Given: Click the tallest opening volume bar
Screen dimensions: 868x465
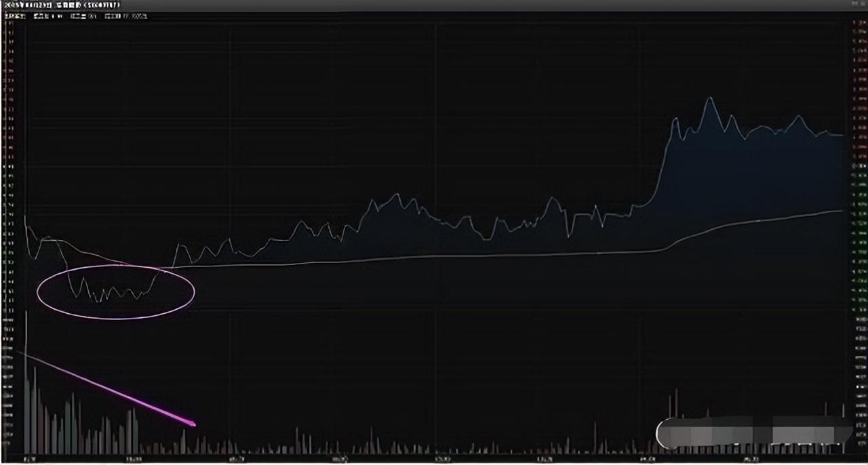Looking at the screenshot, I should click(26, 312).
